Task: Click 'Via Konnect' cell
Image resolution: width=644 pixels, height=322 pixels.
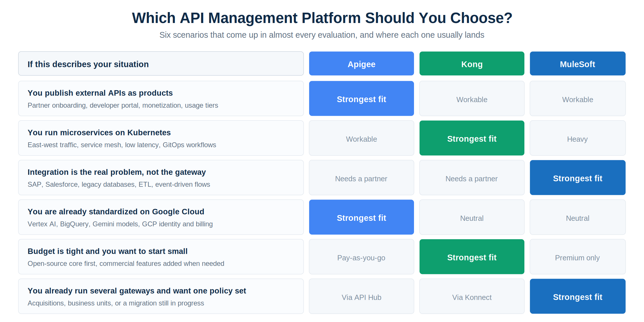Action: click(472, 296)
